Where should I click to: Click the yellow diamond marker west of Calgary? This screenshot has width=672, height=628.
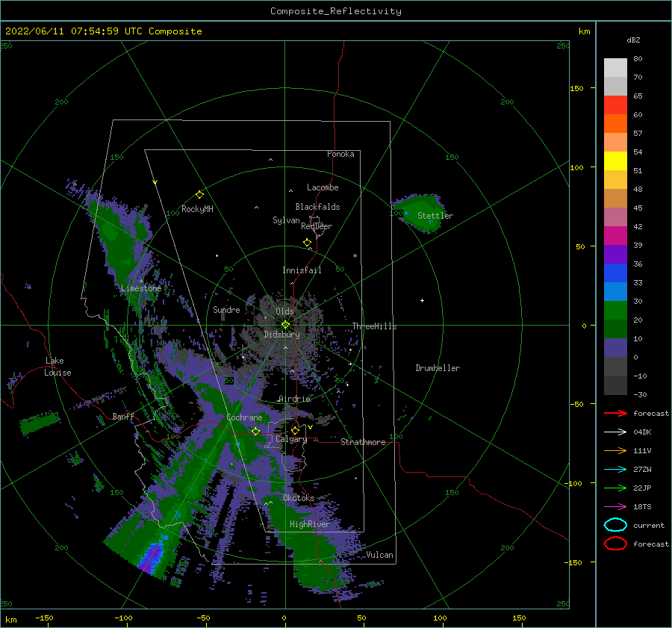[255, 431]
